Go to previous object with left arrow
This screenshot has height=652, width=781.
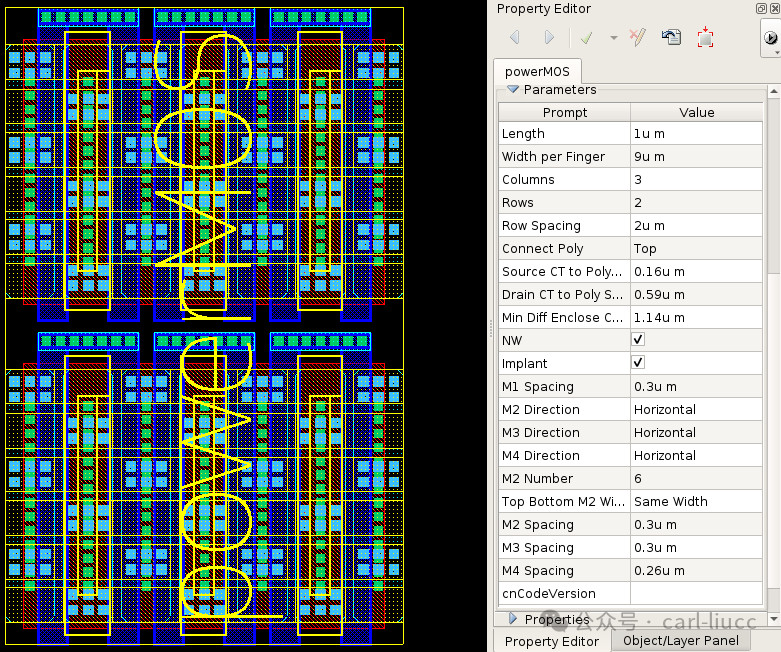click(515, 37)
